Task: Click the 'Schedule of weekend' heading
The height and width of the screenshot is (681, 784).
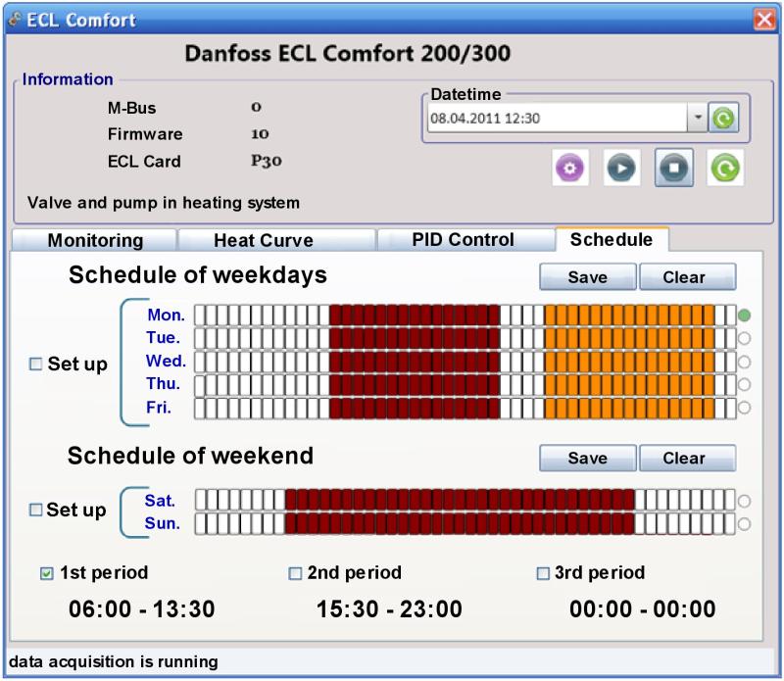Action: (x=190, y=456)
